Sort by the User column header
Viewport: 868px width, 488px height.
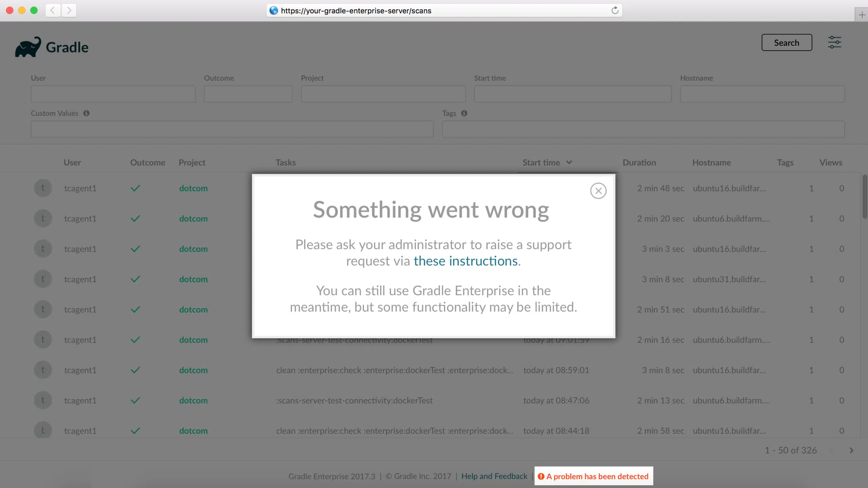pyautogui.click(x=72, y=163)
